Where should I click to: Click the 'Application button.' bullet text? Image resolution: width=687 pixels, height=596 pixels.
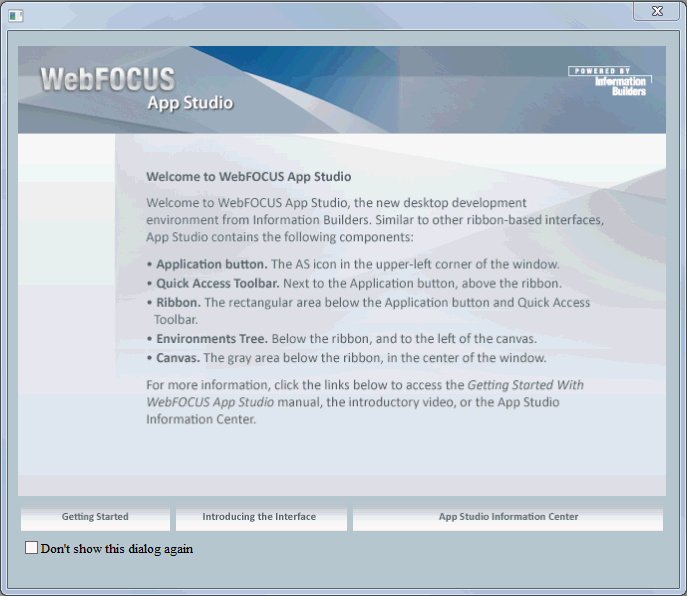click(x=212, y=264)
